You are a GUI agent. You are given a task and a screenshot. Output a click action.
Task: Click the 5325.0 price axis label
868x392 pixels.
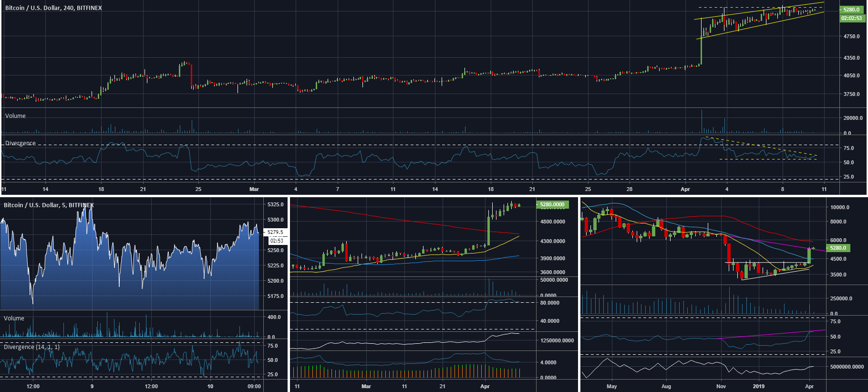276,204
